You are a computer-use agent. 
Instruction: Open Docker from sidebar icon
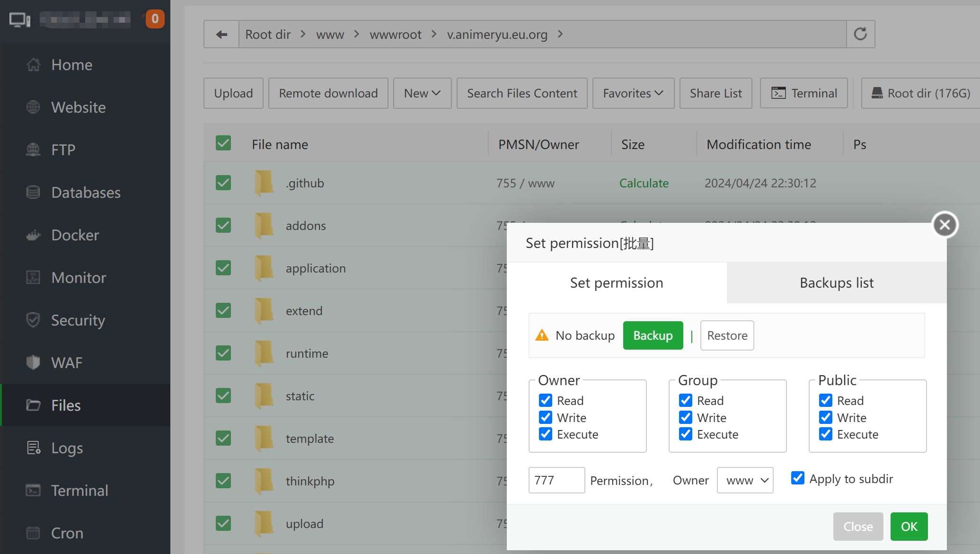[33, 235]
